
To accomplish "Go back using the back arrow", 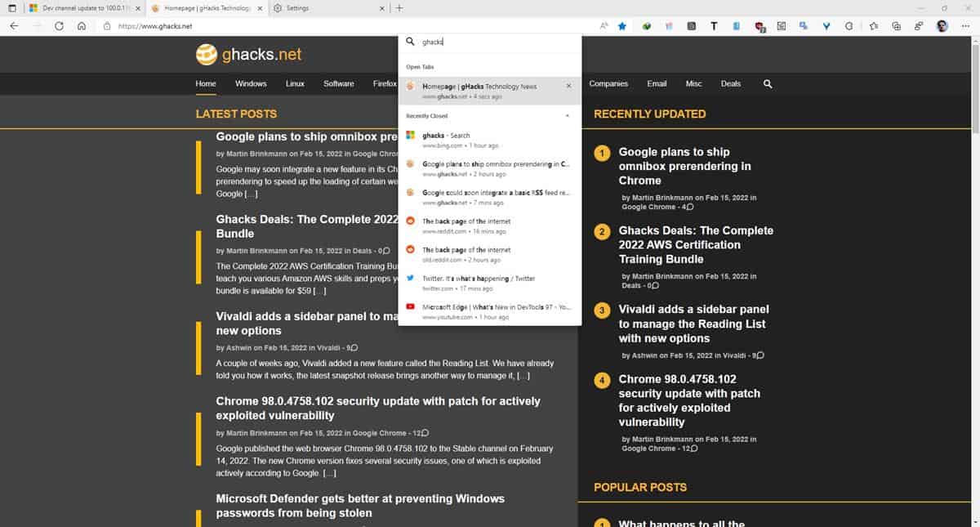I will click(14, 25).
